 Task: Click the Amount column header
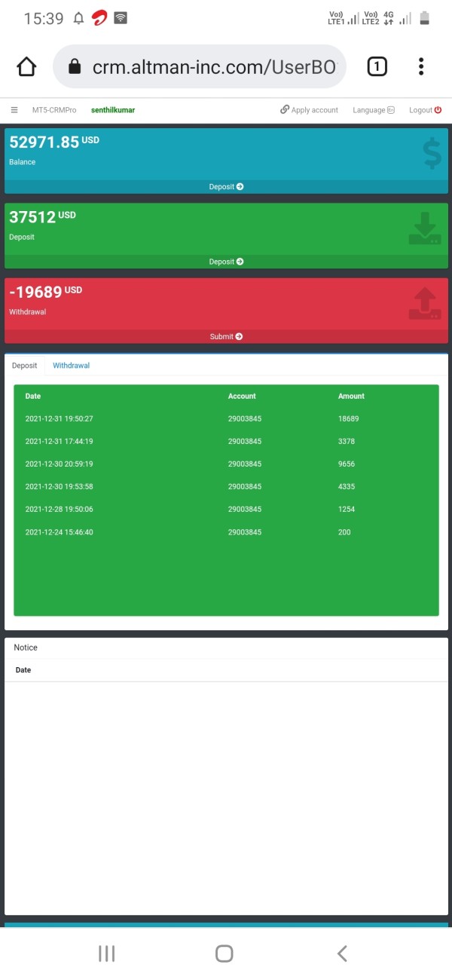351,396
